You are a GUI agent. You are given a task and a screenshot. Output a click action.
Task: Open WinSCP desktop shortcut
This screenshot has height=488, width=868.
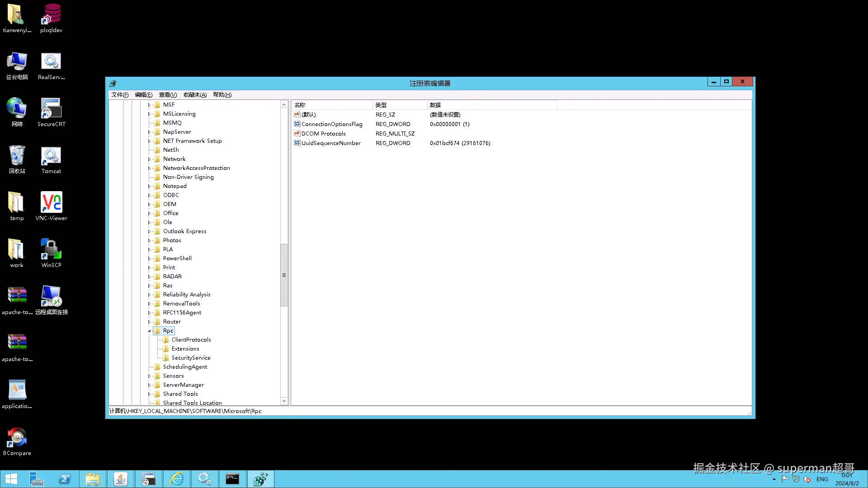(x=51, y=249)
